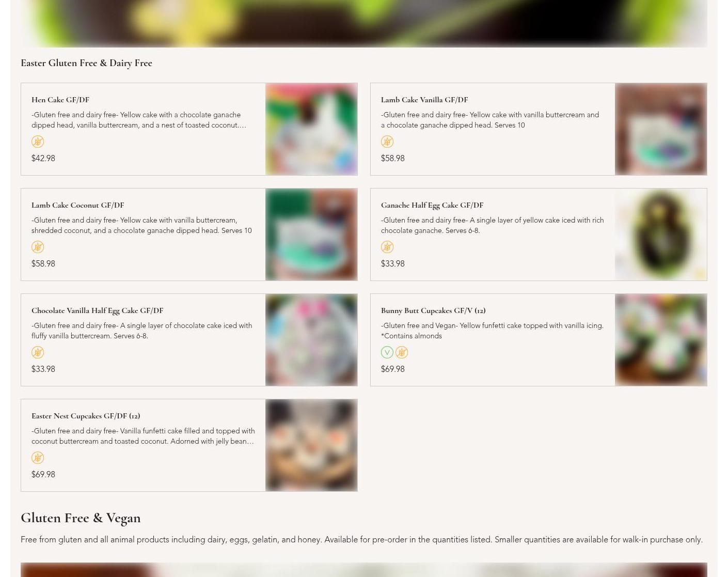Select Lamb Cake Coconut GF/DF title
The image size is (728, 577).
coord(77,205)
